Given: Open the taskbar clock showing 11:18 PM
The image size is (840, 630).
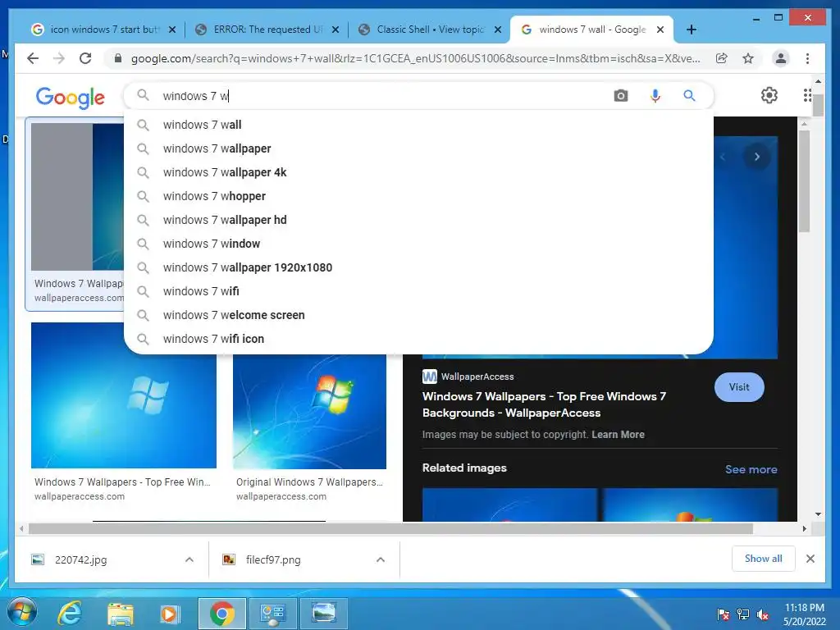Looking at the screenshot, I should pos(804,614).
